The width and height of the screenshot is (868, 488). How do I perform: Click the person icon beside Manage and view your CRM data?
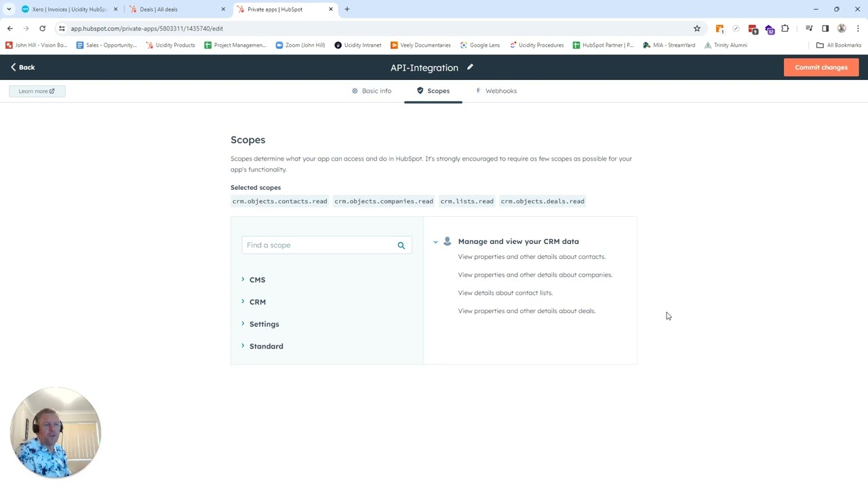click(x=448, y=241)
